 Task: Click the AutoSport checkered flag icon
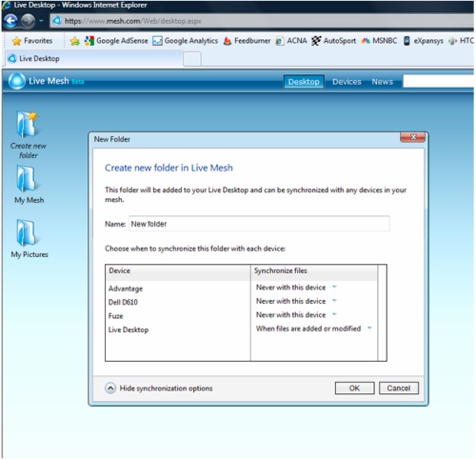[x=316, y=41]
